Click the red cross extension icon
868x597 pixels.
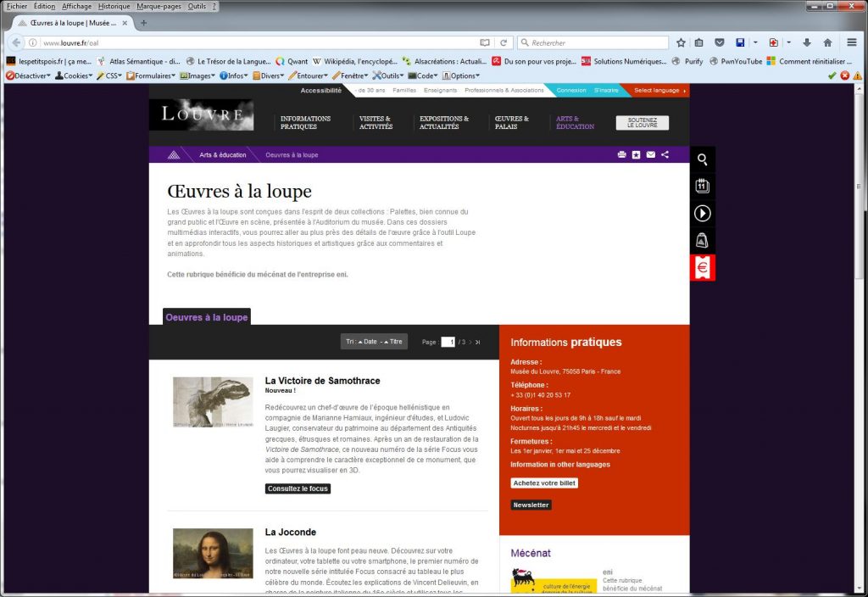pyautogui.click(x=773, y=42)
